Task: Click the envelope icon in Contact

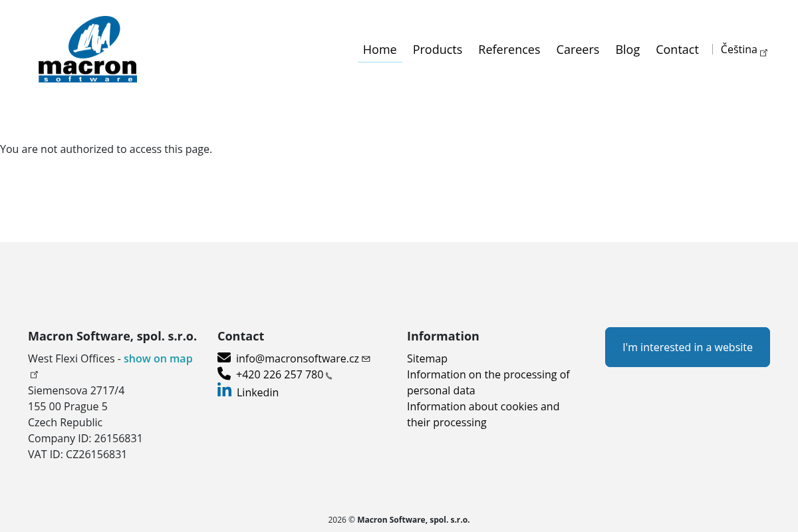Action: click(224, 358)
